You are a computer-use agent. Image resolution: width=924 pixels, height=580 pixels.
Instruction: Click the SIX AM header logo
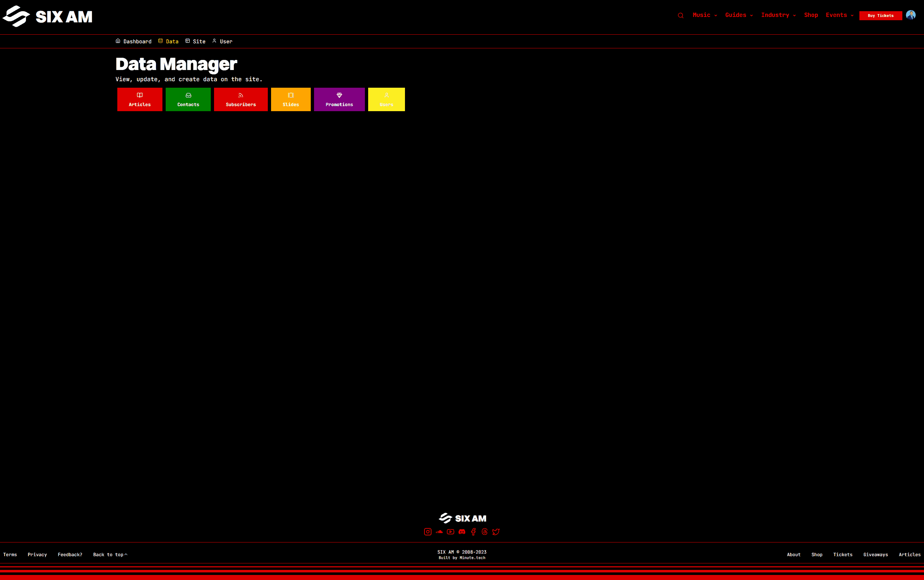[x=48, y=17]
